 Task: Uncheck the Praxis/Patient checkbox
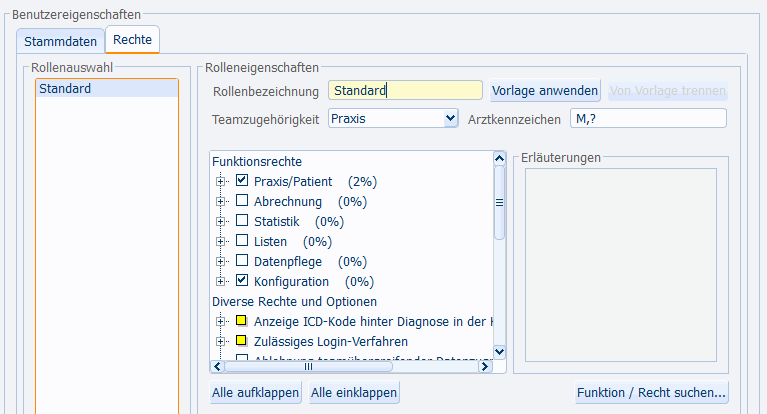242,181
